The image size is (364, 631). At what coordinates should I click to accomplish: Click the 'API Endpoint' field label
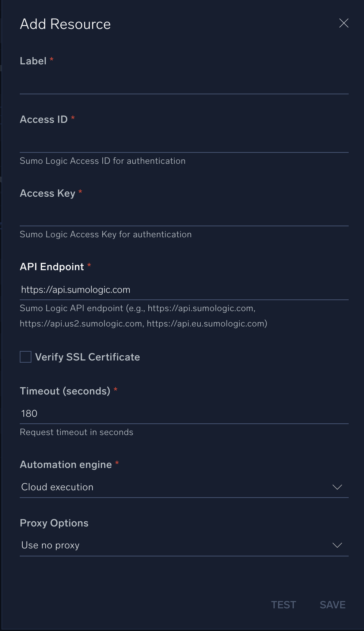point(52,267)
